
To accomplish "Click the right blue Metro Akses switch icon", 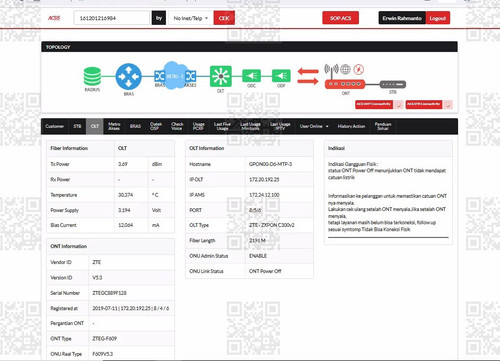I will pyautogui.click(x=190, y=76).
